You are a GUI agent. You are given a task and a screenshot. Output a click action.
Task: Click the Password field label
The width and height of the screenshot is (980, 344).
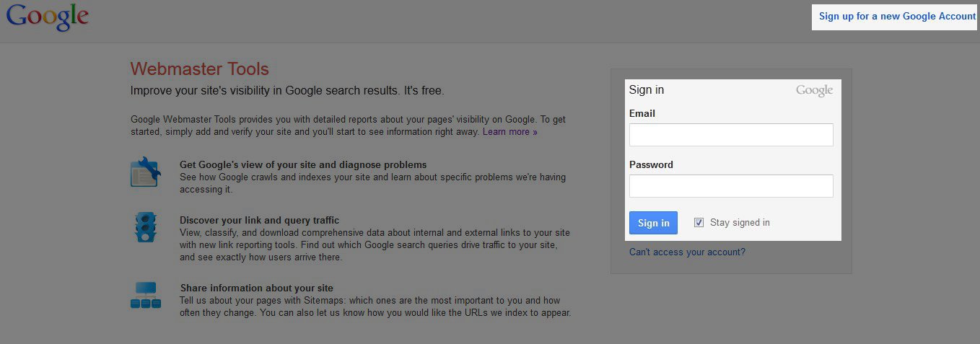(651, 164)
